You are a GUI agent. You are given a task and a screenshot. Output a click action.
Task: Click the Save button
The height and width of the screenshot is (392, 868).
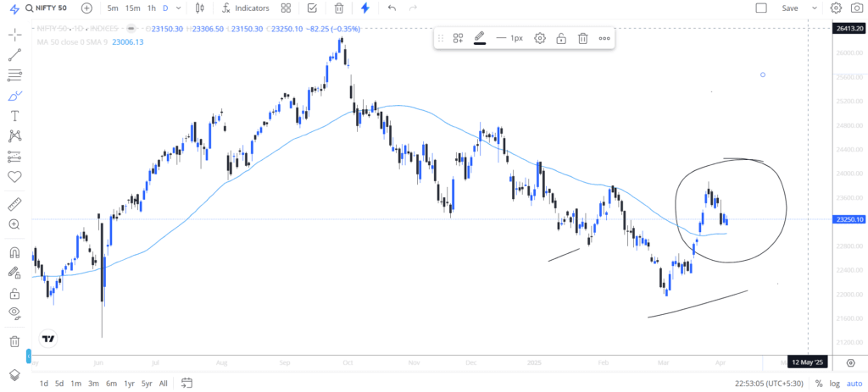click(790, 8)
